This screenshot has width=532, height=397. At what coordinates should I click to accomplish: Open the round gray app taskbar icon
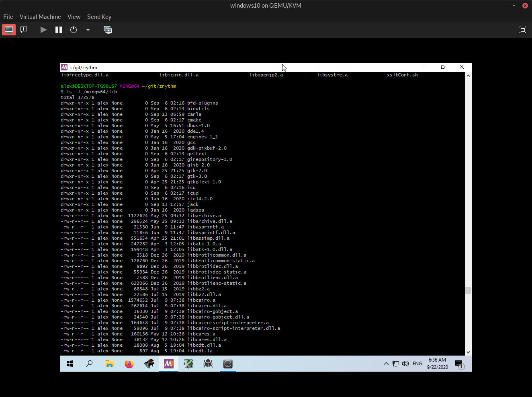(228, 364)
